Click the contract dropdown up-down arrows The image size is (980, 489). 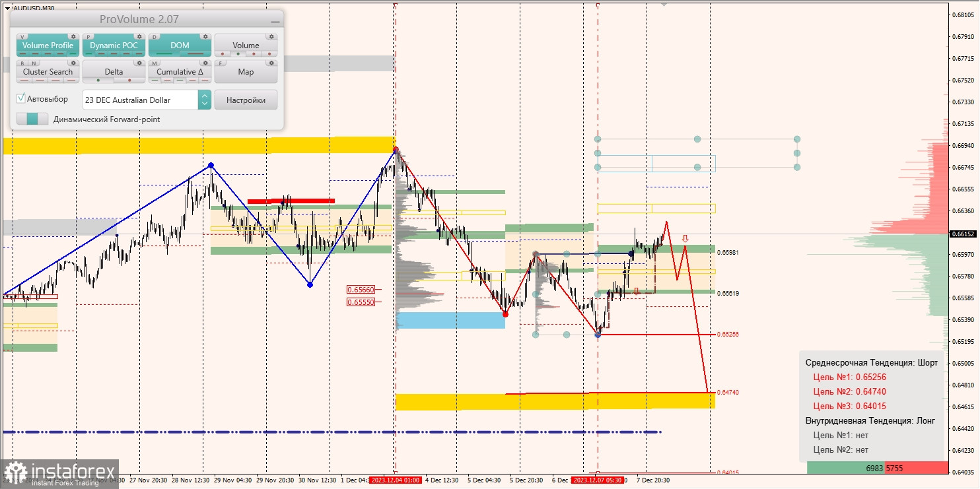pyautogui.click(x=205, y=100)
